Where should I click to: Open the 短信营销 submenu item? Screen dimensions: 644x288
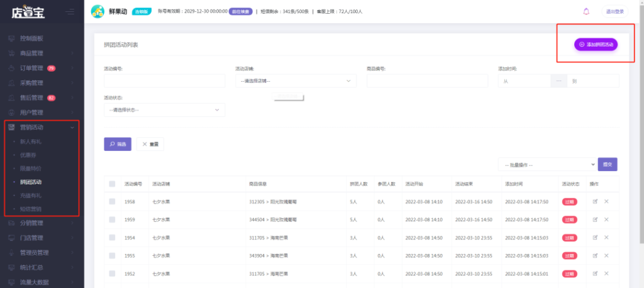[x=31, y=209]
